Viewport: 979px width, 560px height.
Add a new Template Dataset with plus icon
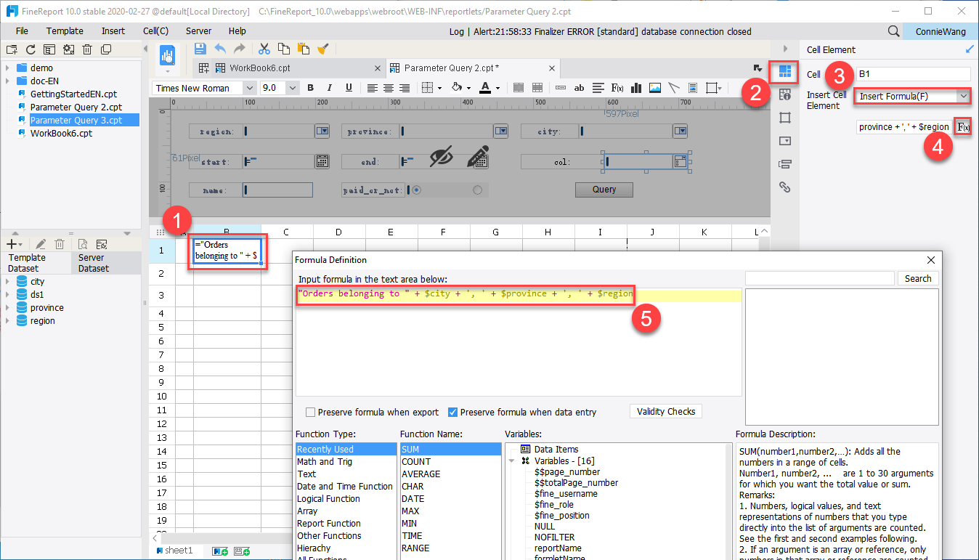(x=12, y=244)
